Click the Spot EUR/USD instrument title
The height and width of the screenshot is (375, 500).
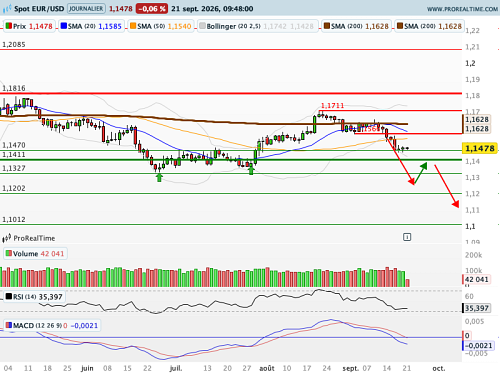39,9
